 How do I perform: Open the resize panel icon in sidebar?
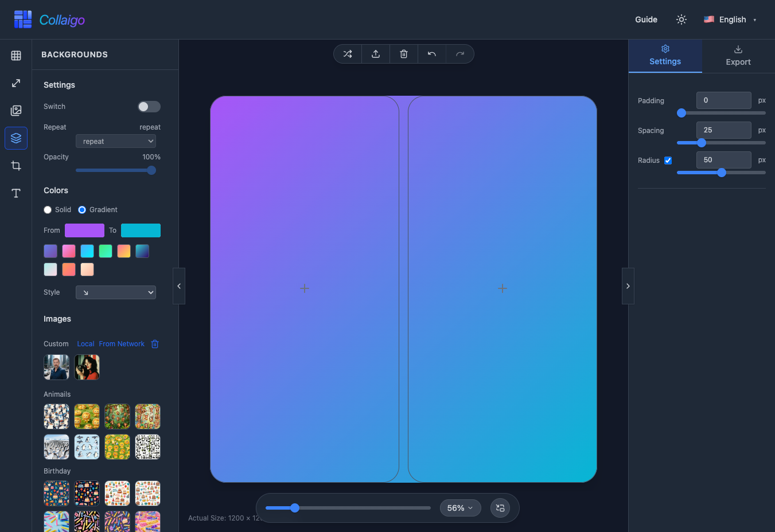pos(16,83)
